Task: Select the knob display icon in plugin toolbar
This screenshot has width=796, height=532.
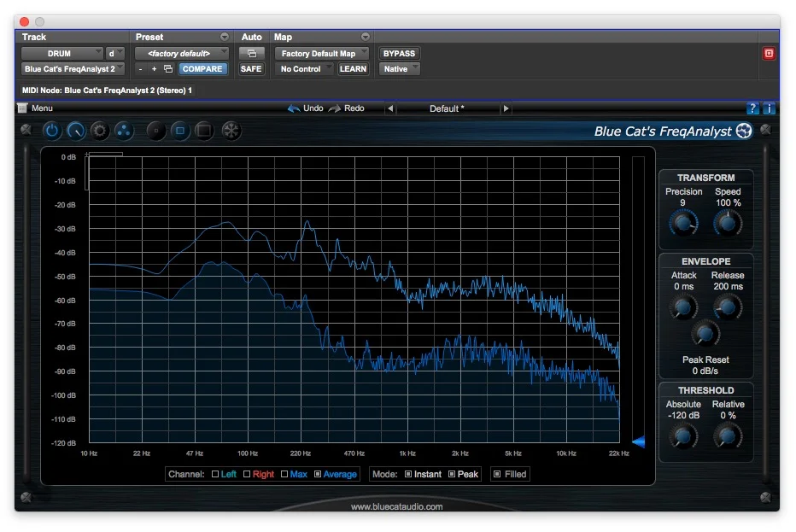Action: click(x=75, y=131)
